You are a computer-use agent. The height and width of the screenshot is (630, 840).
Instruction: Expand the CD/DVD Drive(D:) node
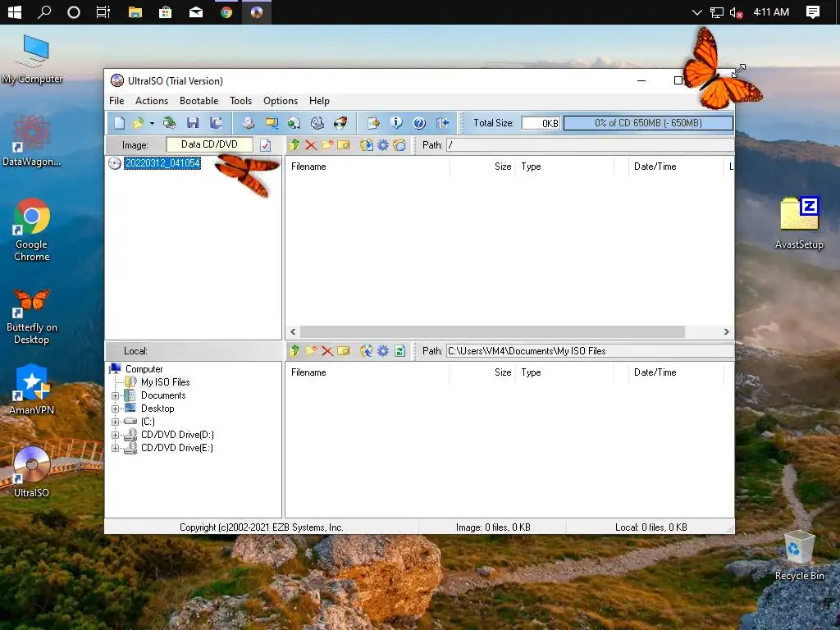115,435
